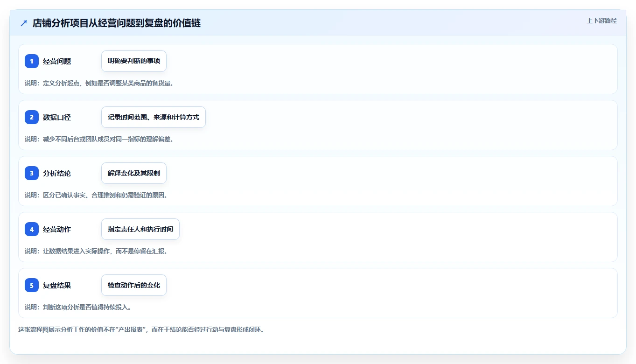Click the step 2 number badge
The height and width of the screenshot is (364, 636).
(32, 117)
